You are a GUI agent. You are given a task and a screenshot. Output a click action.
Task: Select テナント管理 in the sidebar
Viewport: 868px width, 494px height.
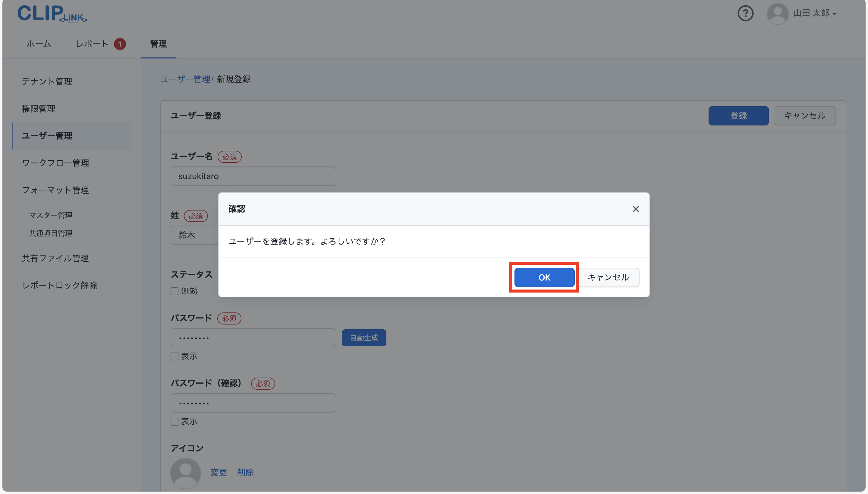coord(47,81)
